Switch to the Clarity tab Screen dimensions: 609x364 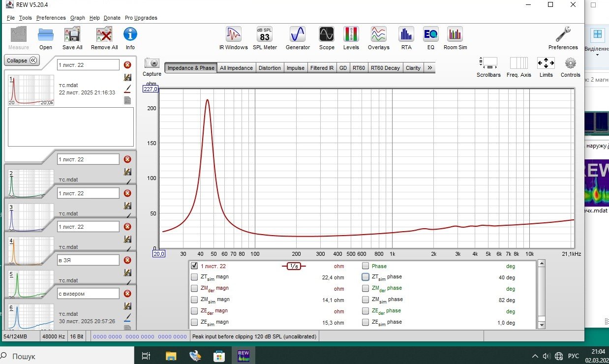pos(413,68)
